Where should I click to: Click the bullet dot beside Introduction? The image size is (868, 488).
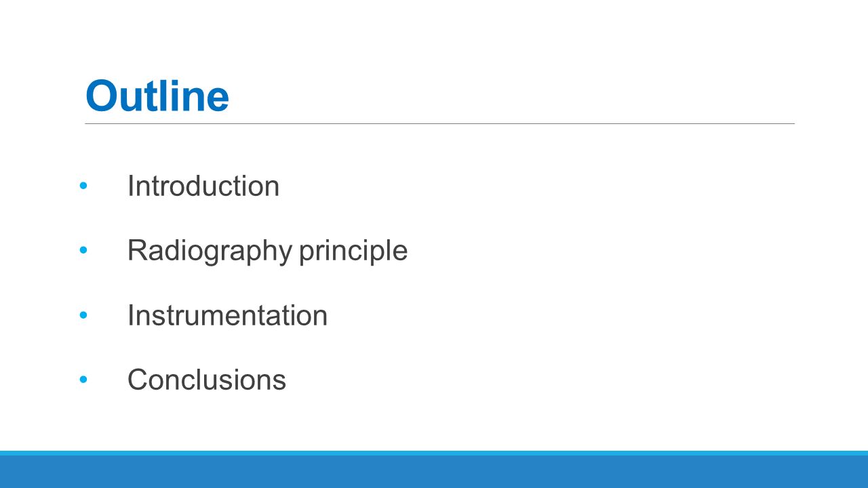coord(83,186)
